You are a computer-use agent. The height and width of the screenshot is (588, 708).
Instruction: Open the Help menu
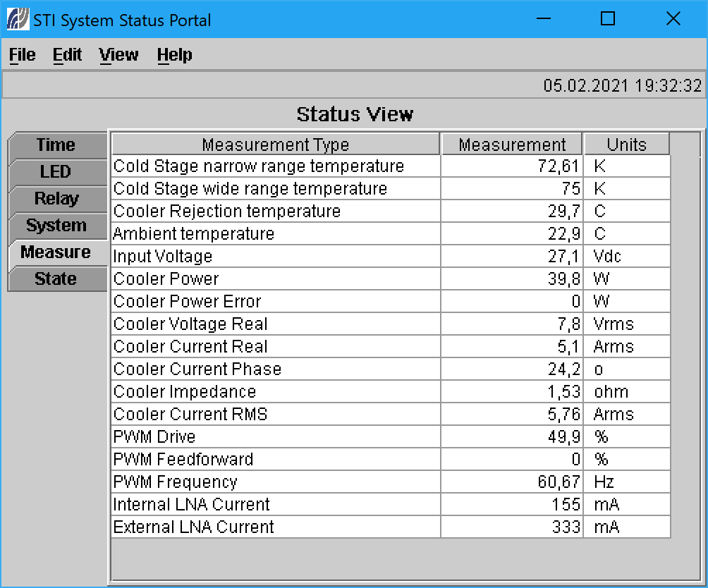pos(174,54)
